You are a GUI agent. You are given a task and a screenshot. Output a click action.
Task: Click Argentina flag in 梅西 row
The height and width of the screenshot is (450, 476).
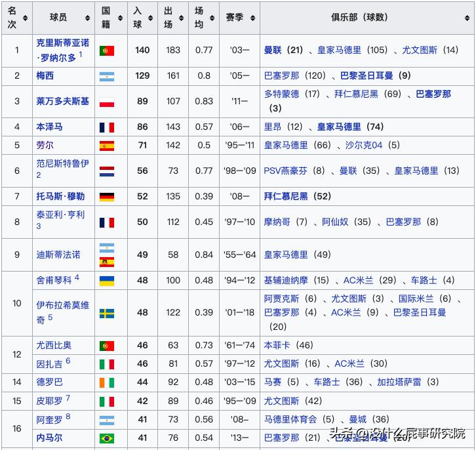pyautogui.click(x=107, y=77)
